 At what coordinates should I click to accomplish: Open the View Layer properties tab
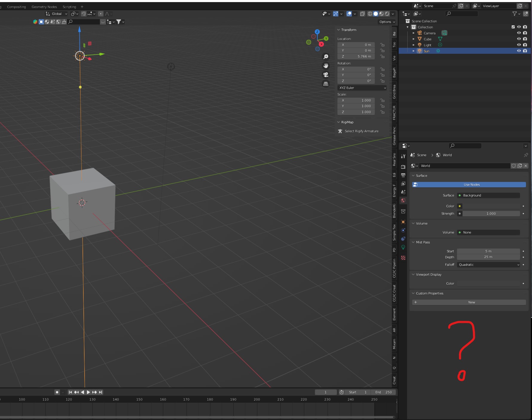coord(403,183)
